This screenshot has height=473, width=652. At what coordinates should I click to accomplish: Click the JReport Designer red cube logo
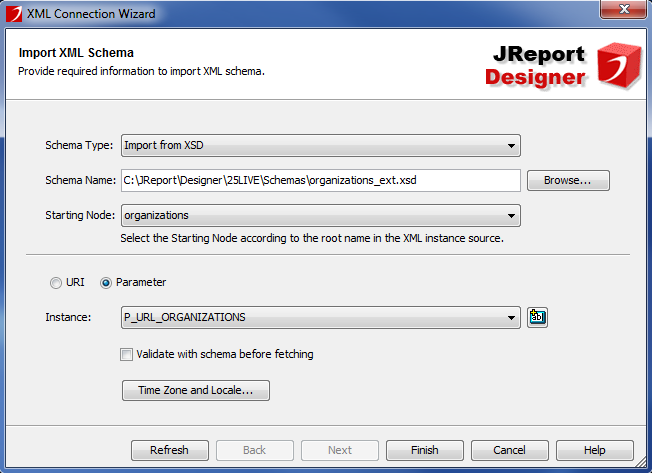[x=619, y=65]
